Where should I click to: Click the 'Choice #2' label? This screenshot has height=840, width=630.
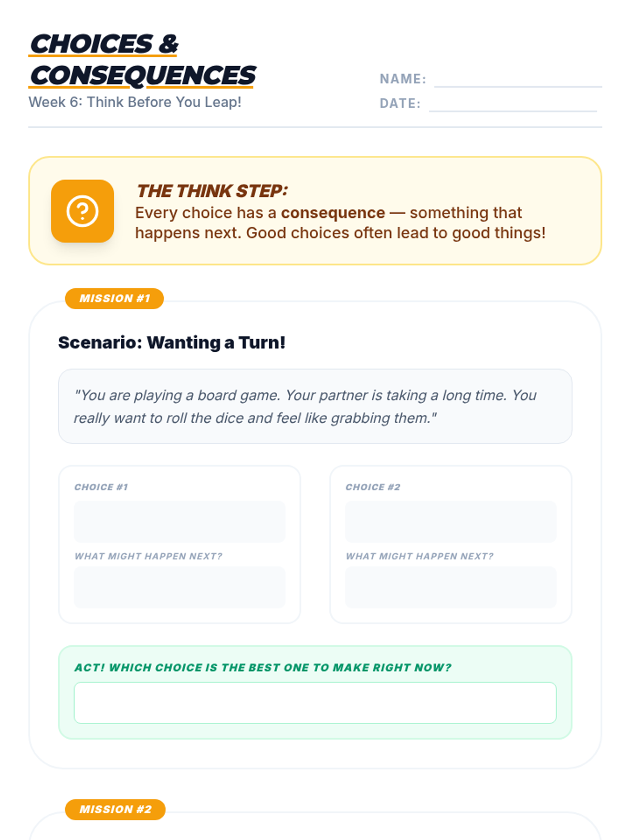(373, 487)
